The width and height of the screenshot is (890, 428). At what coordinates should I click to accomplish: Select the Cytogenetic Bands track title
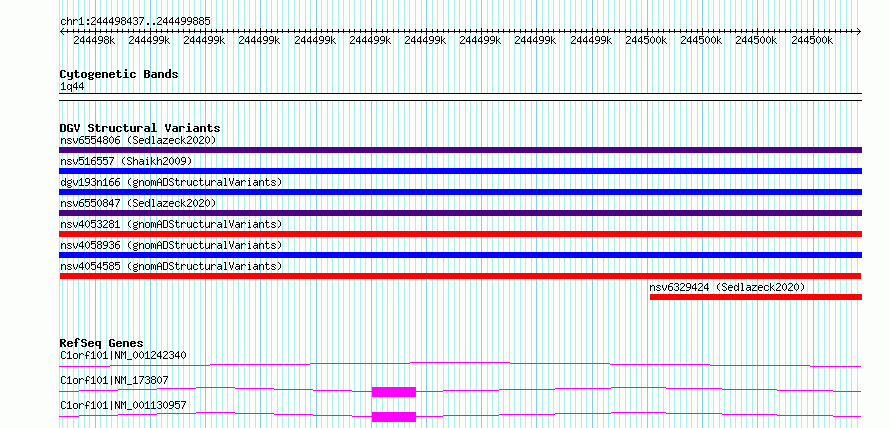(119, 74)
